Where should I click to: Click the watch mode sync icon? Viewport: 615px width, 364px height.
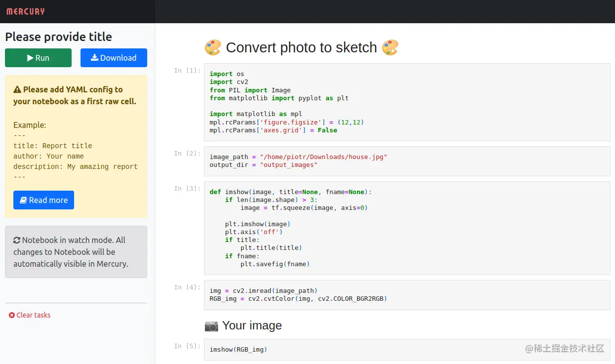pos(17,241)
